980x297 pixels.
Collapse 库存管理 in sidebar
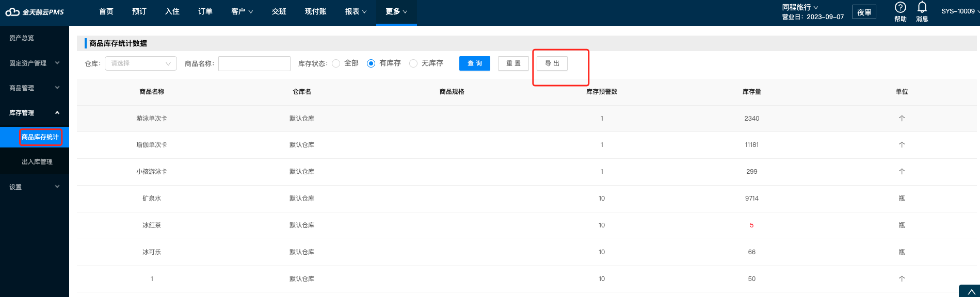(x=35, y=112)
